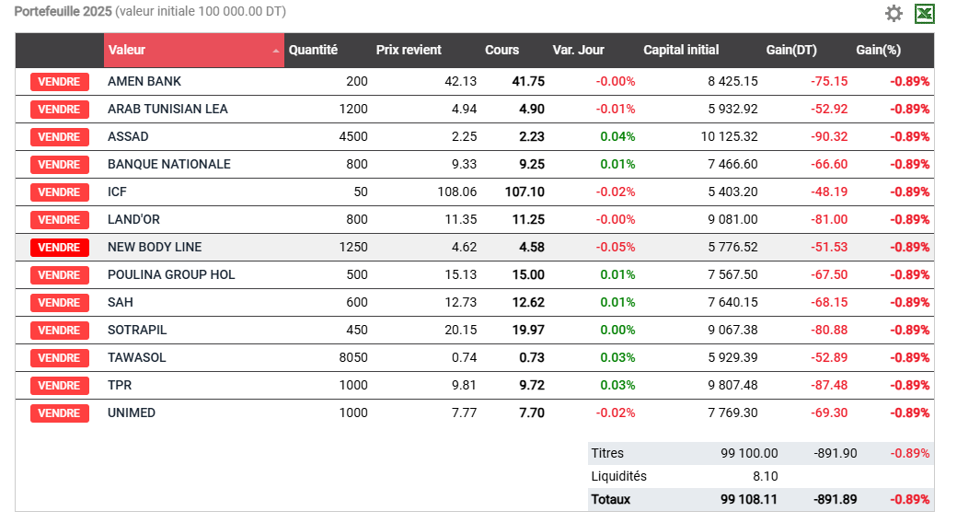Click Titres gain -891.90
This screenshot has height=523, width=980.
pyautogui.click(x=835, y=453)
